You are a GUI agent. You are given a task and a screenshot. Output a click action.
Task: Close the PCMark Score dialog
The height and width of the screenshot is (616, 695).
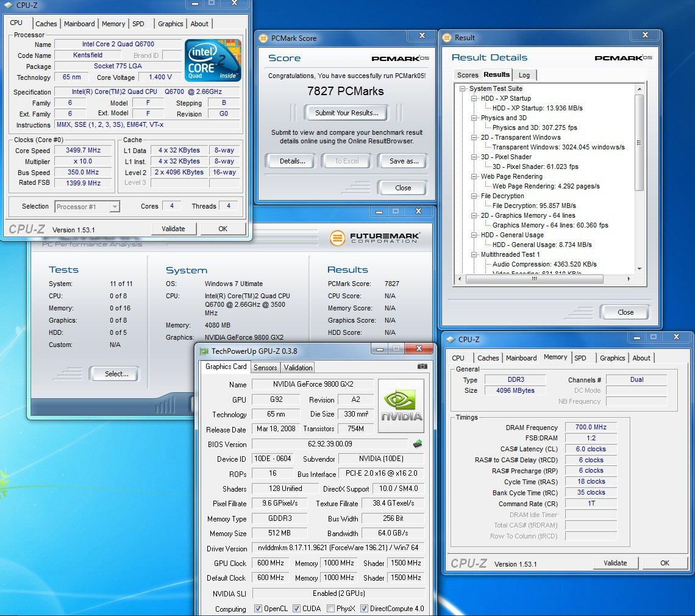(422, 35)
